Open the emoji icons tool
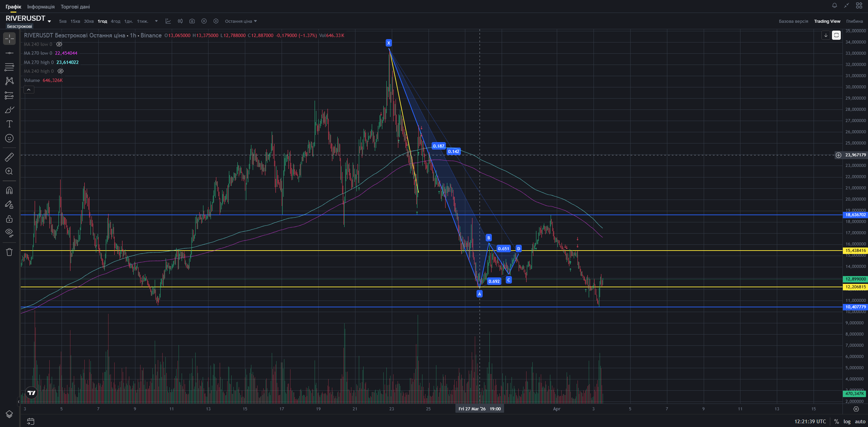The height and width of the screenshot is (427, 868). point(10,138)
